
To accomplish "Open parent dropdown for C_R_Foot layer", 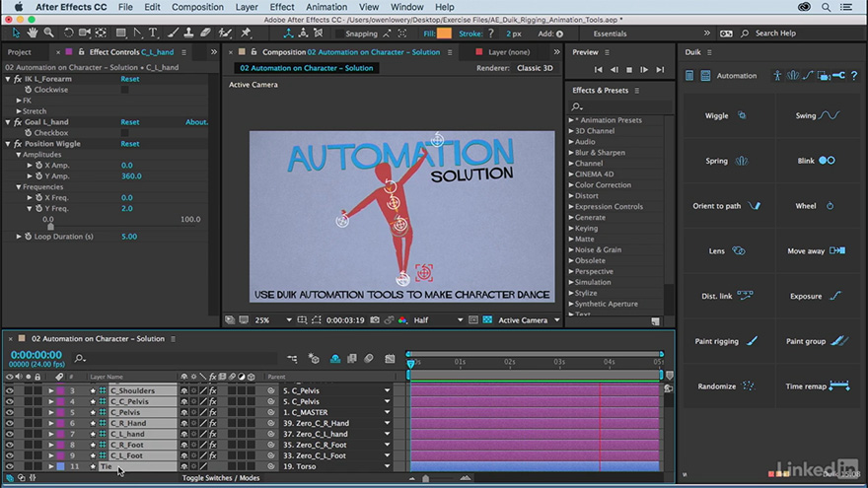I will pos(387,445).
